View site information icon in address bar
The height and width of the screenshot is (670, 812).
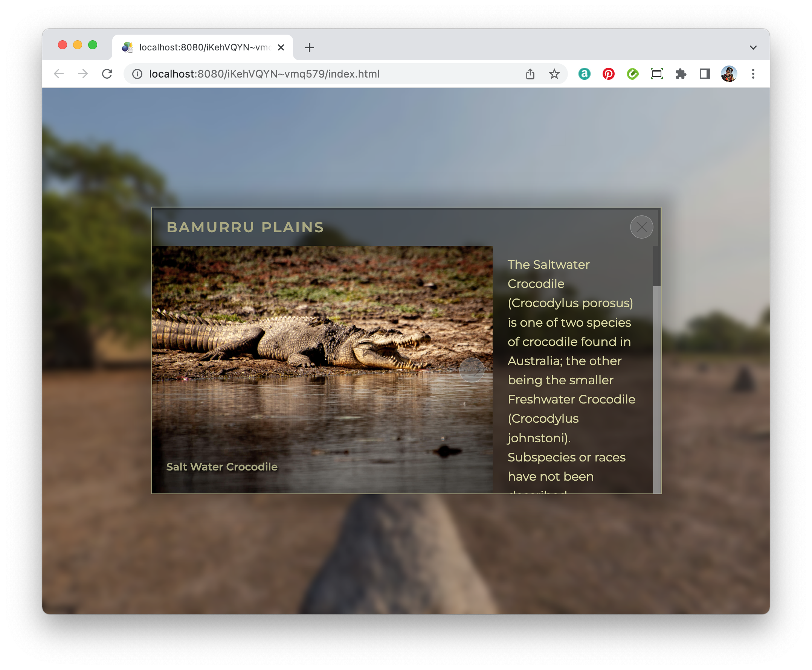pyautogui.click(x=137, y=74)
